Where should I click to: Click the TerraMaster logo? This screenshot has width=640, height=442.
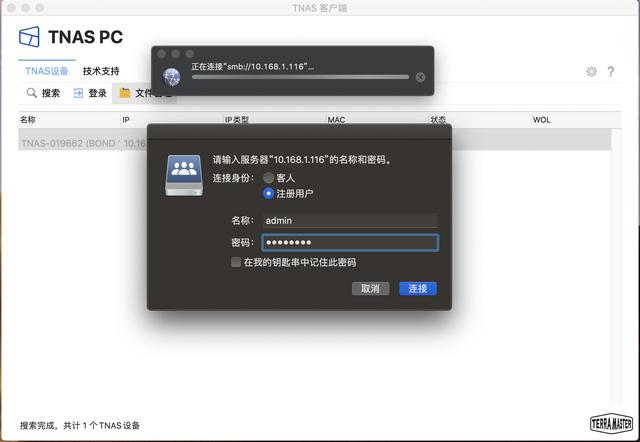(x=611, y=423)
